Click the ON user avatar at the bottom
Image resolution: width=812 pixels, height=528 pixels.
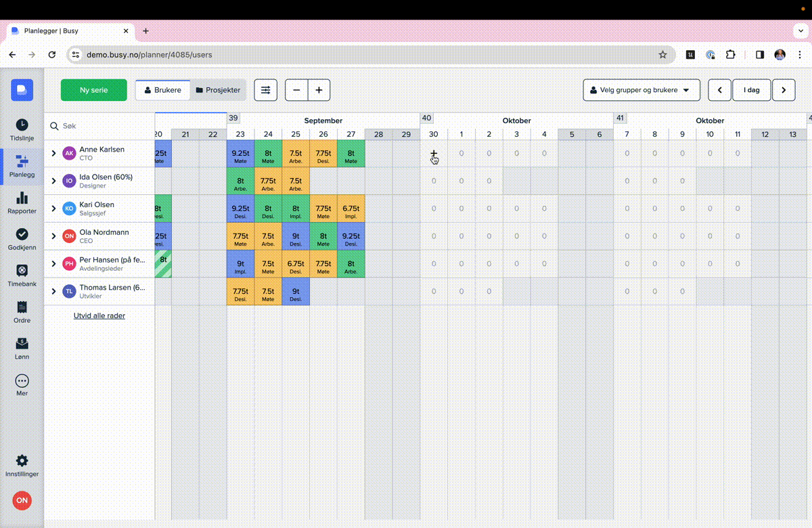pos(22,500)
